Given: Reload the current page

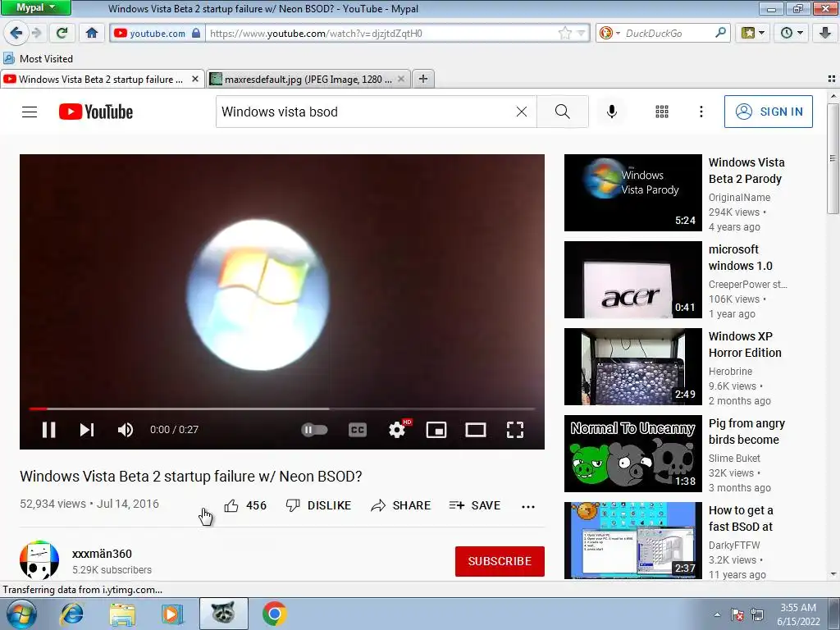Looking at the screenshot, I should 62,33.
